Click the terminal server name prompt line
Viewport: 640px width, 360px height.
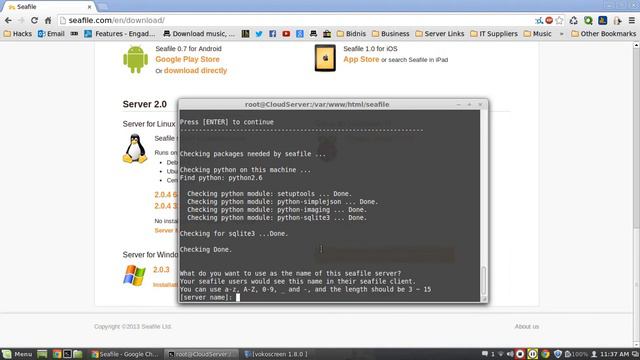[x=329, y=298]
